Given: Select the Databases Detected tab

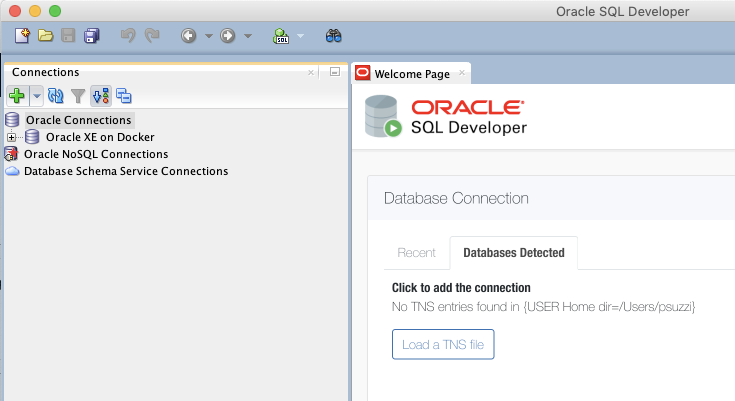Looking at the screenshot, I should tap(514, 253).
